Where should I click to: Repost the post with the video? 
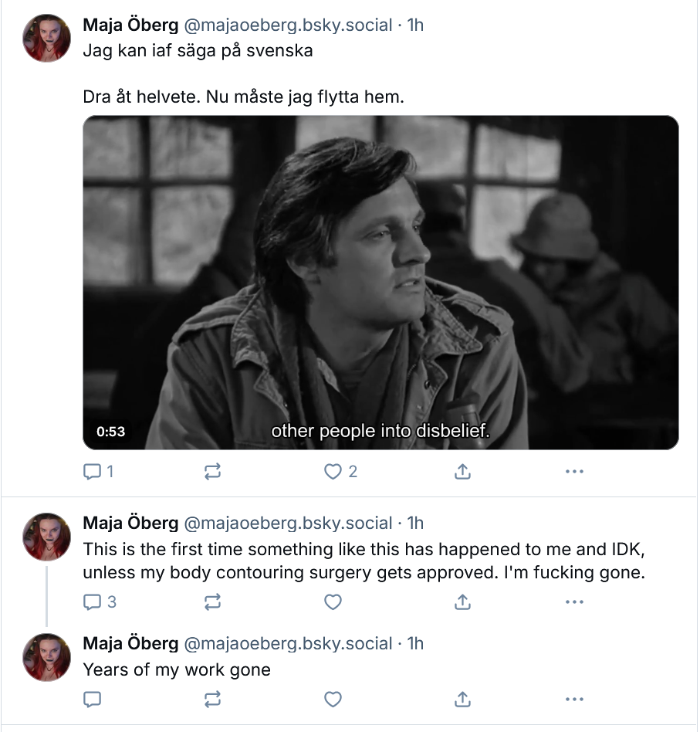(x=212, y=472)
